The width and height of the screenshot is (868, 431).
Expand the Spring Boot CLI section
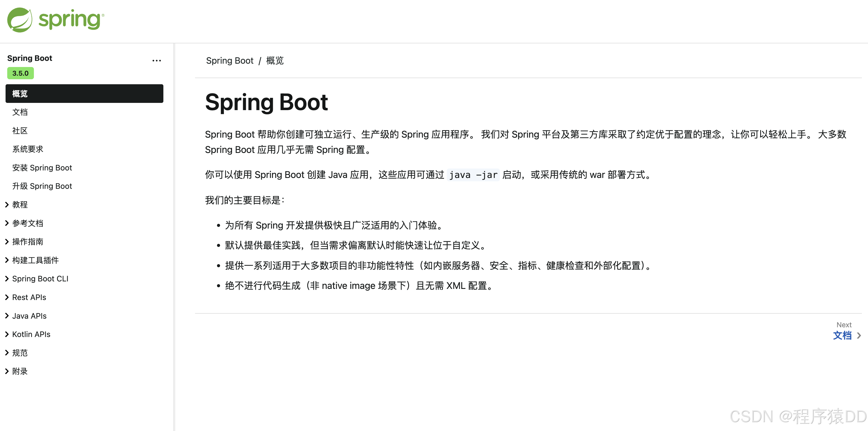coord(7,279)
